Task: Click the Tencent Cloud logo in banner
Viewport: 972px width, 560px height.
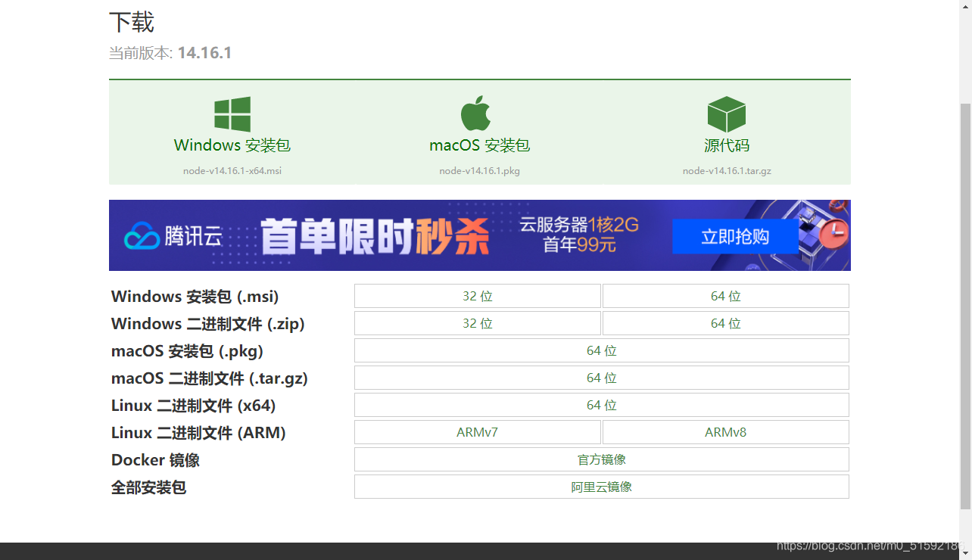Action: pyautogui.click(x=173, y=236)
